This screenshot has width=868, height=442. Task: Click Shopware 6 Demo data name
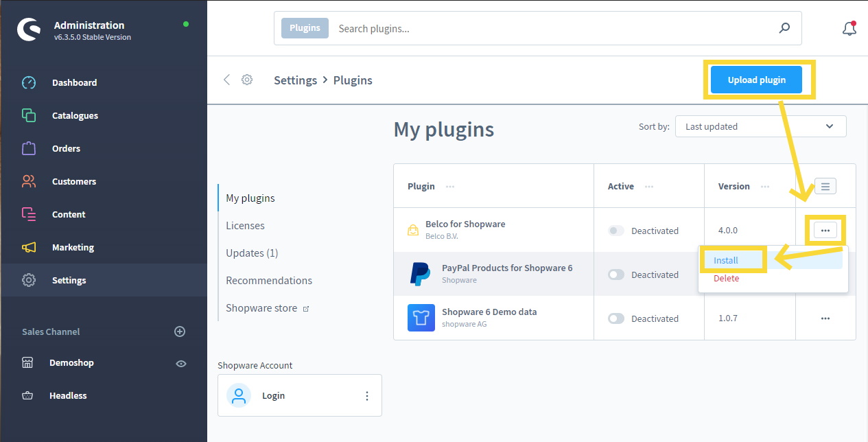489,312
